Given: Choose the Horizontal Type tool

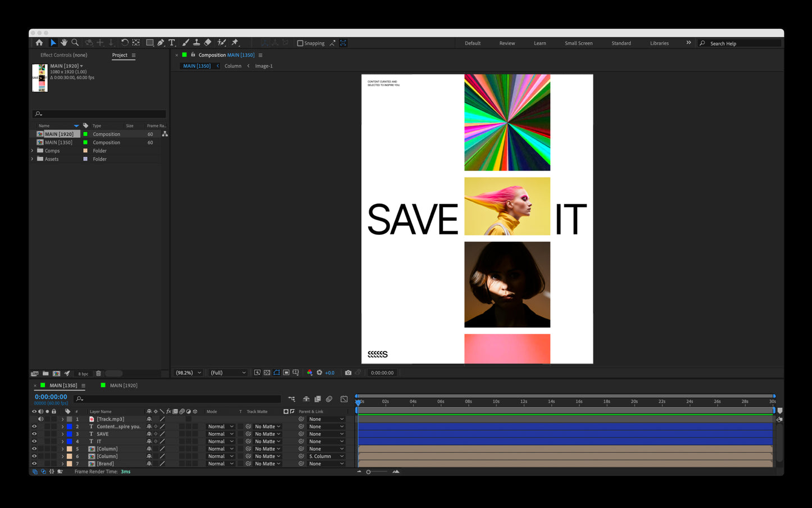Looking at the screenshot, I should tap(172, 43).
